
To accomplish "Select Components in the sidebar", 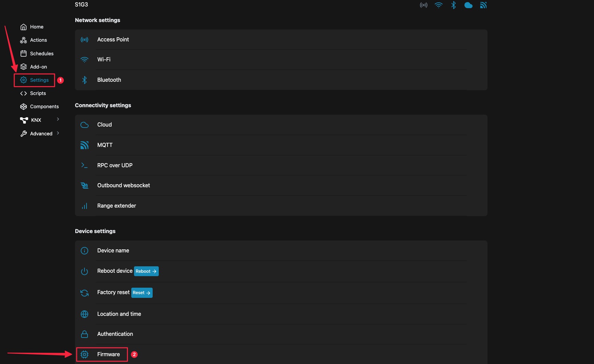I will tap(44, 107).
